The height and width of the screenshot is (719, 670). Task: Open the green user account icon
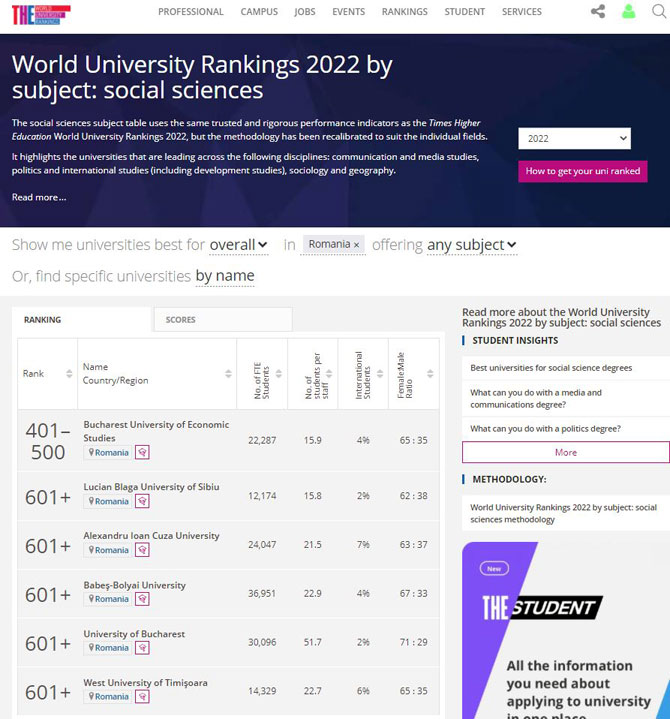click(x=629, y=11)
